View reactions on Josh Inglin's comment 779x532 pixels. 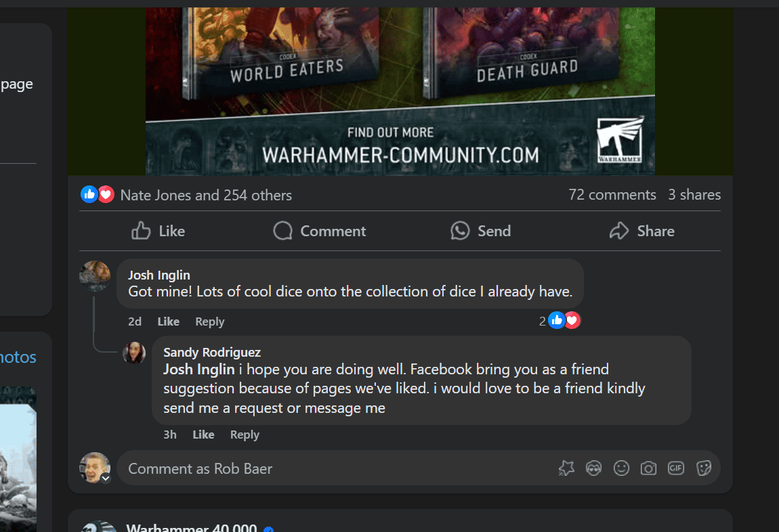tap(560, 321)
